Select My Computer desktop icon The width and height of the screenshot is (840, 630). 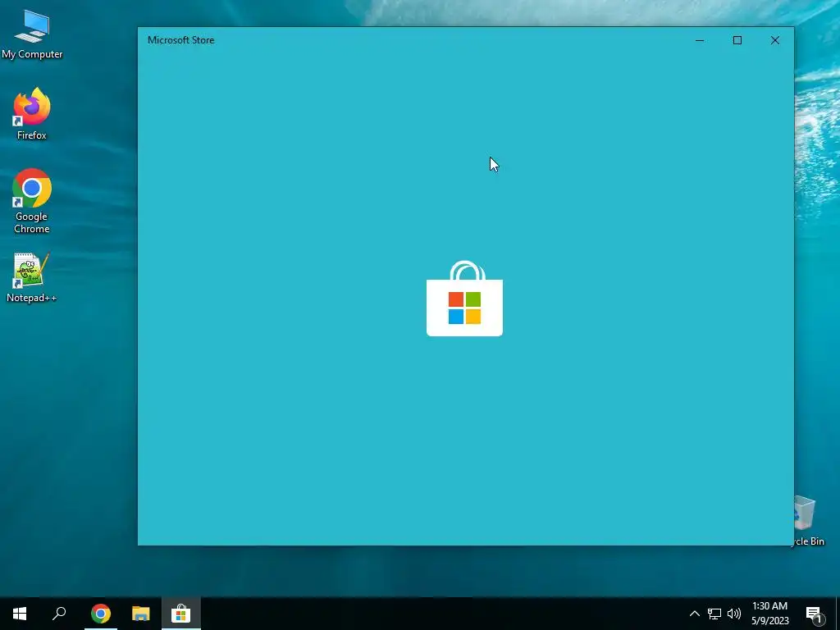32,34
